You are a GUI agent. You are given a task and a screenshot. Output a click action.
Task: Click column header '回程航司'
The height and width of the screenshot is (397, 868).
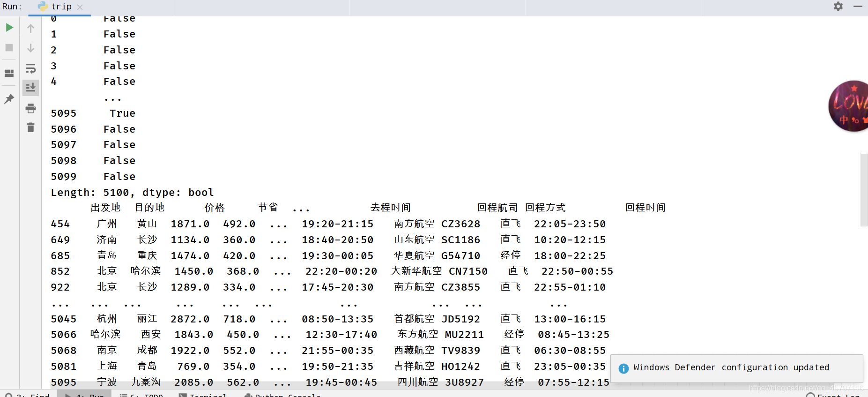pos(497,208)
